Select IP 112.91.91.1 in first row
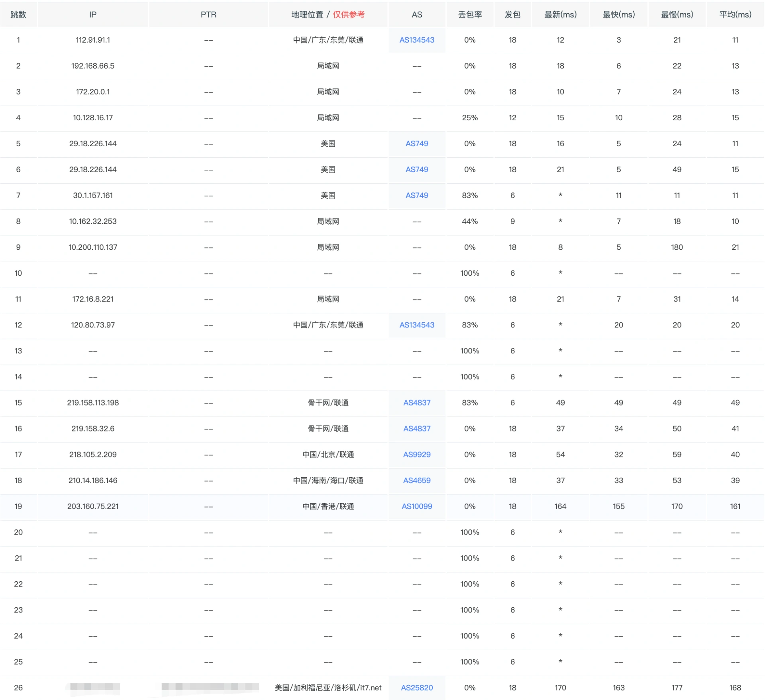 coord(93,40)
